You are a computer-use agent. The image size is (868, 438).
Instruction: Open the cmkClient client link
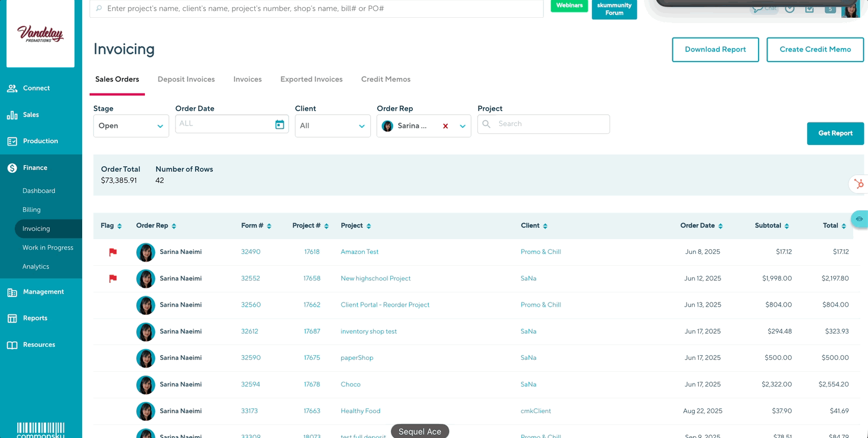pos(536,411)
